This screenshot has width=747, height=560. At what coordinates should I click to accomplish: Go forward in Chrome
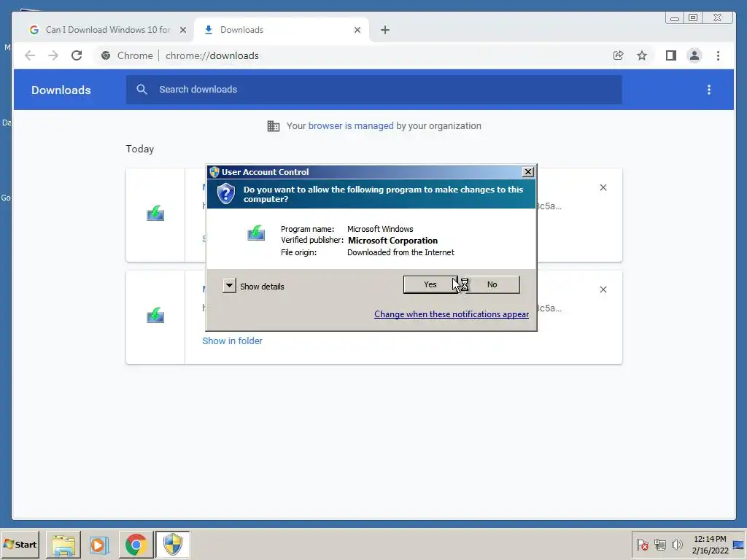click(x=53, y=55)
